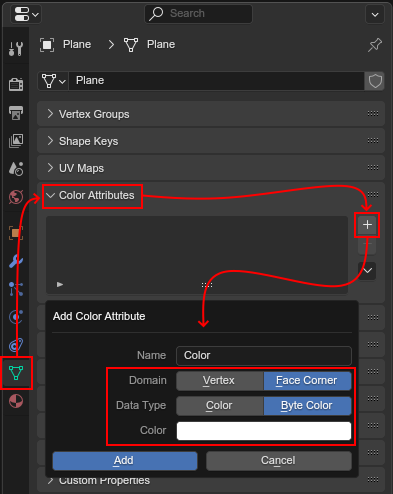The width and height of the screenshot is (393, 494).
Task: Open the editor type dropdown
Action: pyautogui.click(x=26, y=14)
